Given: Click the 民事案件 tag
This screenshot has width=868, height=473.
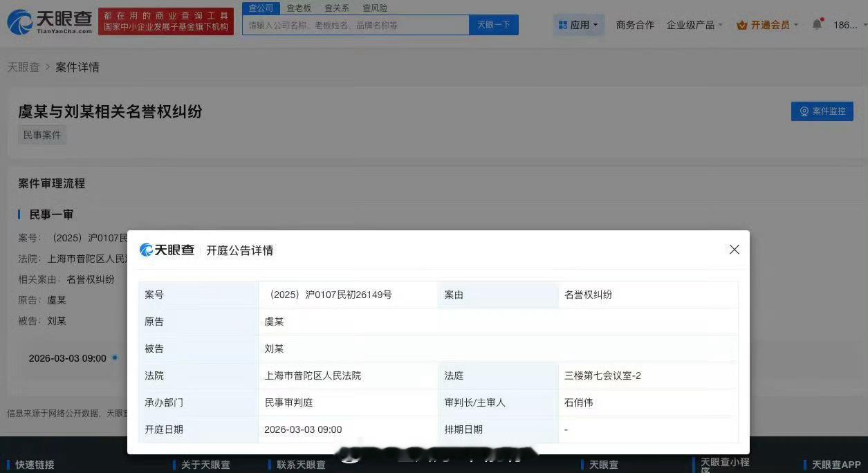Looking at the screenshot, I should click(x=41, y=135).
